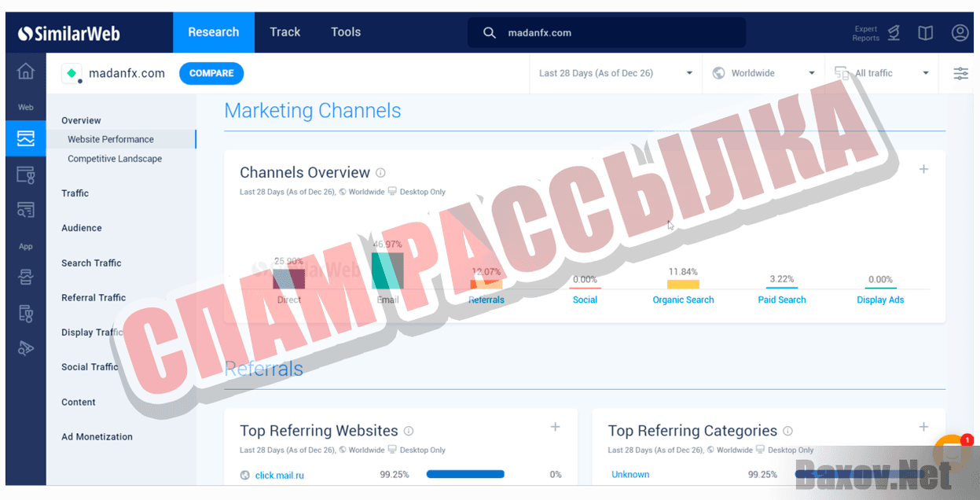Click the COMPARE button
The image size is (980, 500).
[211, 73]
